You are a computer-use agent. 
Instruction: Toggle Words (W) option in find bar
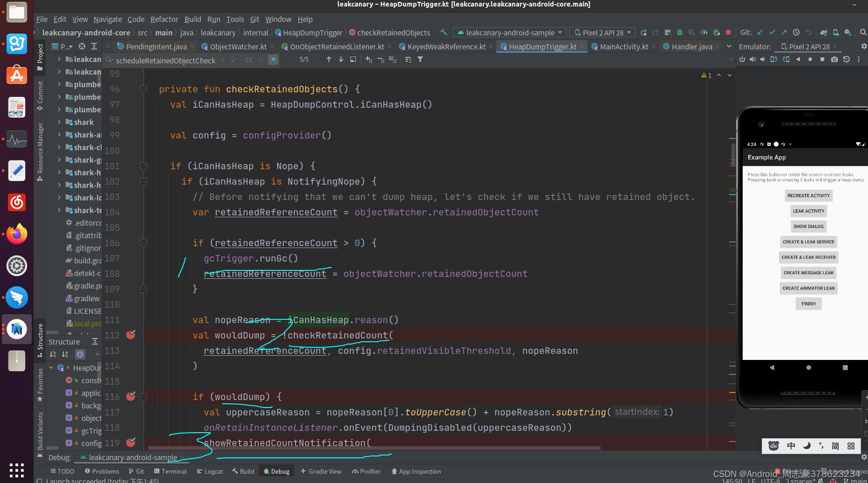tap(260, 60)
